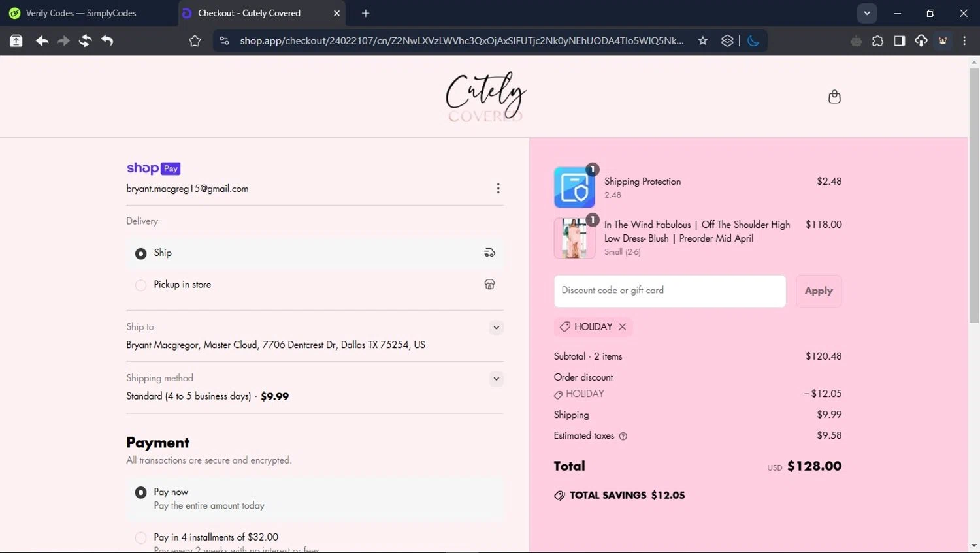The width and height of the screenshot is (980, 553).
Task: Click the Shipping Protection product image
Action: coord(574,187)
